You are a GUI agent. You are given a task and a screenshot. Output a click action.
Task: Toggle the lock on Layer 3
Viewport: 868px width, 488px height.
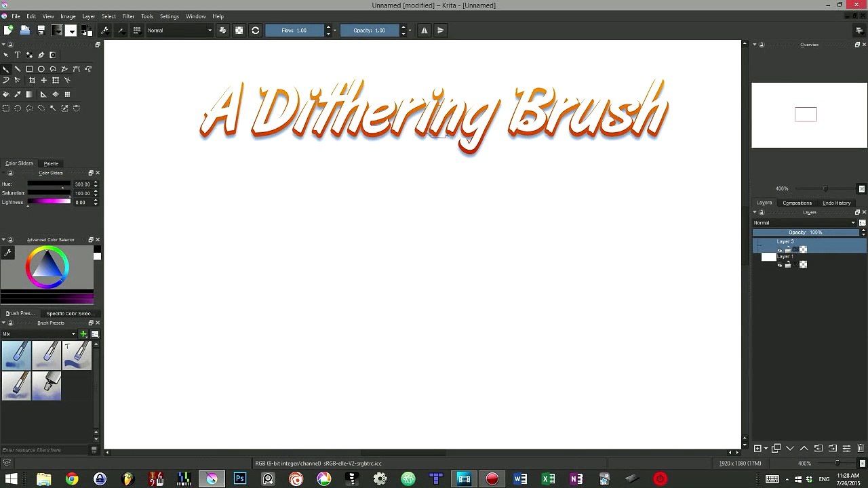(x=787, y=250)
